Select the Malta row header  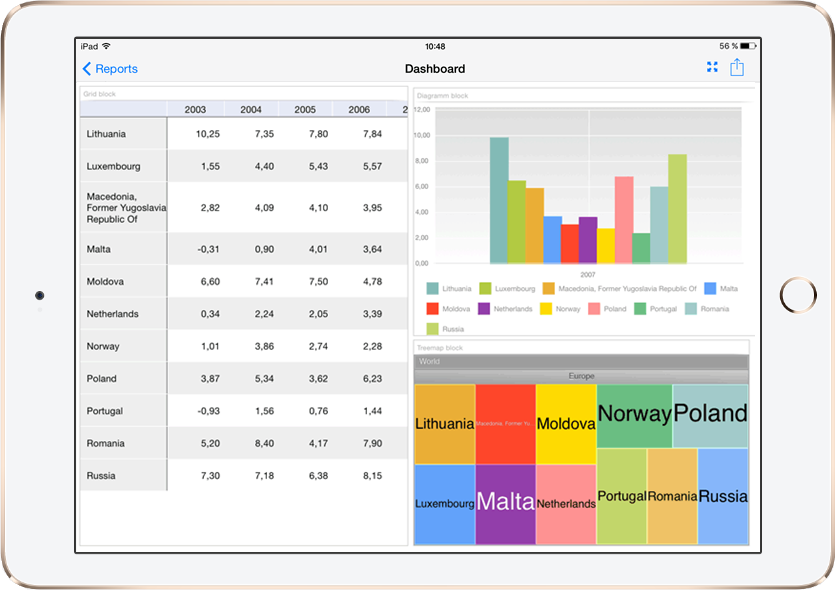coord(124,249)
